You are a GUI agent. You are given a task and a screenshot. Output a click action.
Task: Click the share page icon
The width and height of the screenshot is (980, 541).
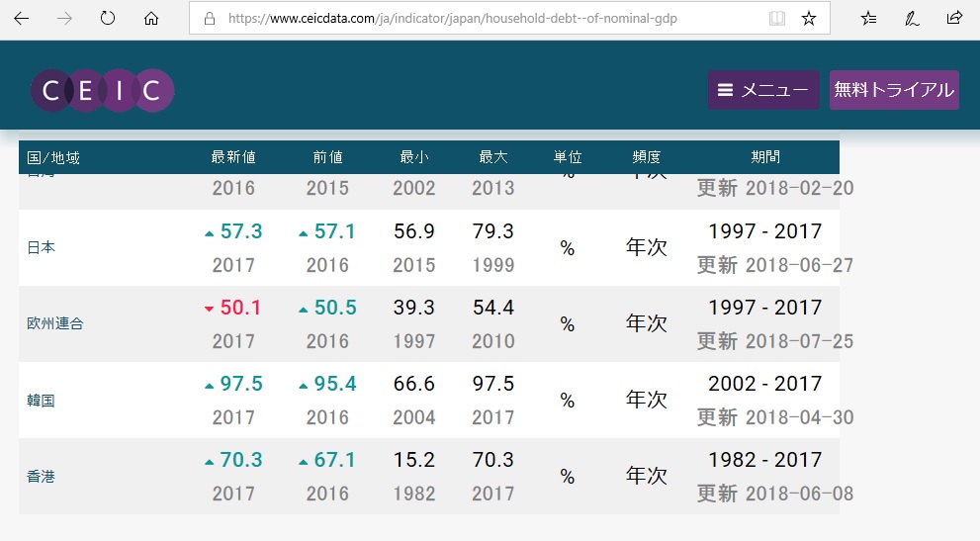(954, 18)
